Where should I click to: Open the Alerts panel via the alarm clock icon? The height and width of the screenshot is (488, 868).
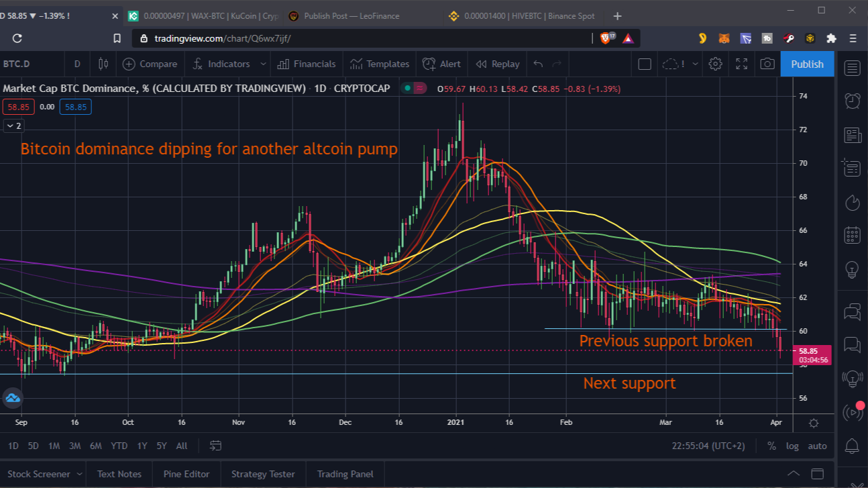pos(851,101)
